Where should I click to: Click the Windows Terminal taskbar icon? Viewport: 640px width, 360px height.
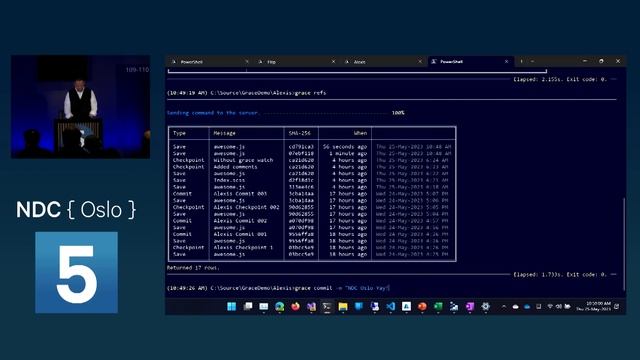327,307
